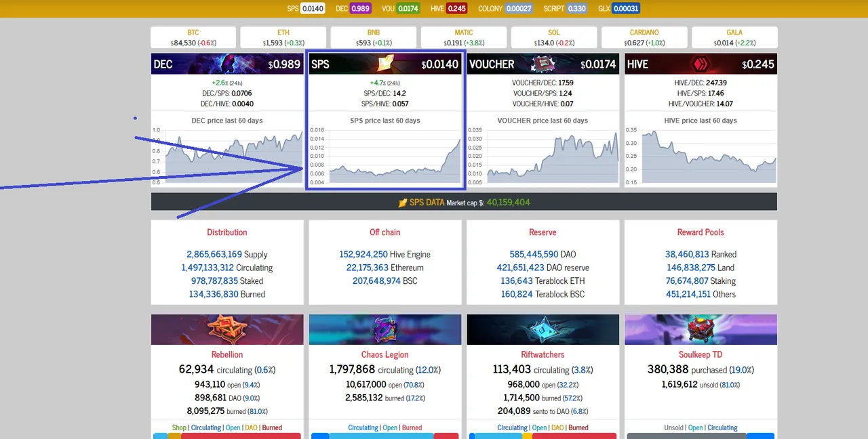Viewport: 868px width, 439px height.
Task: Click the Distribution heading
Action: coord(227,232)
